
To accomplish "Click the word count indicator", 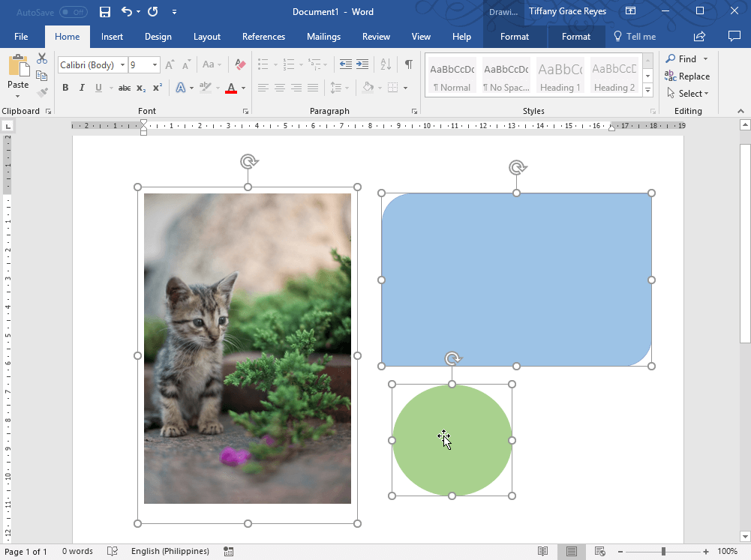I will pos(77,551).
